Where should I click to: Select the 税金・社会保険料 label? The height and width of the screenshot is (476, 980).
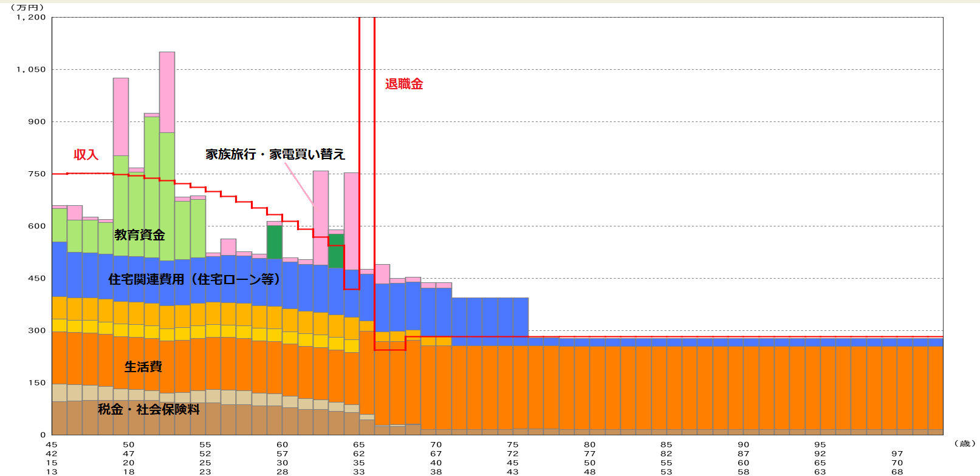click(149, 409)
